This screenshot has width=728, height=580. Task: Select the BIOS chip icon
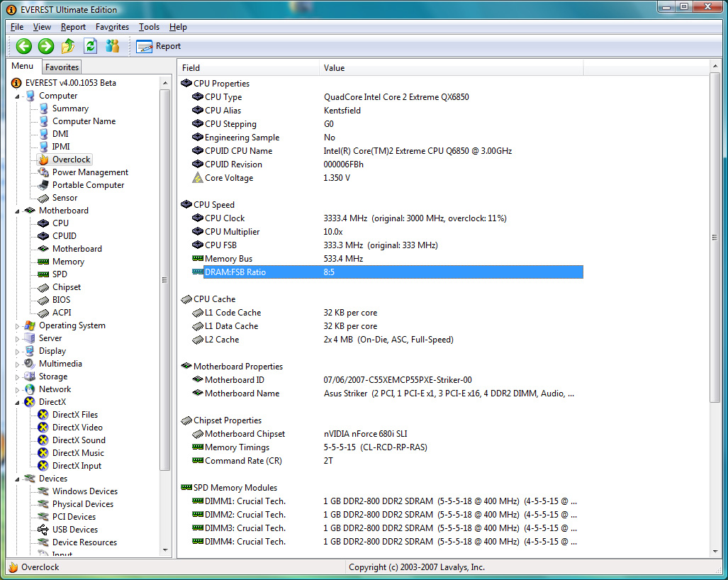[44, 300]
